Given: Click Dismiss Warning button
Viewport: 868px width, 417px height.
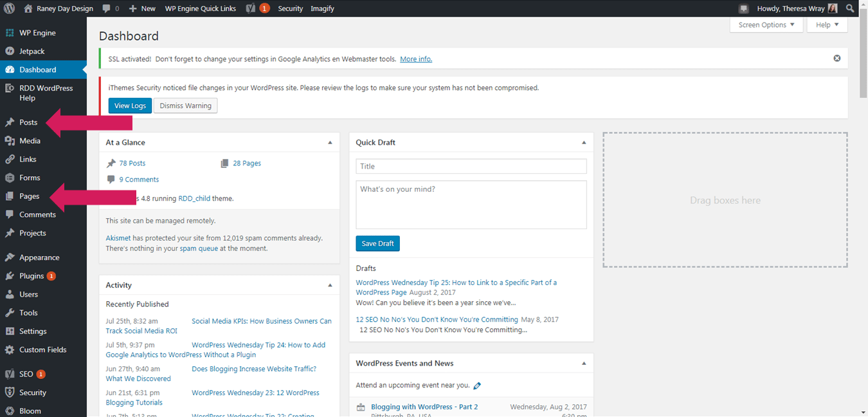Looking at the screenshot, I should (185, 106).
